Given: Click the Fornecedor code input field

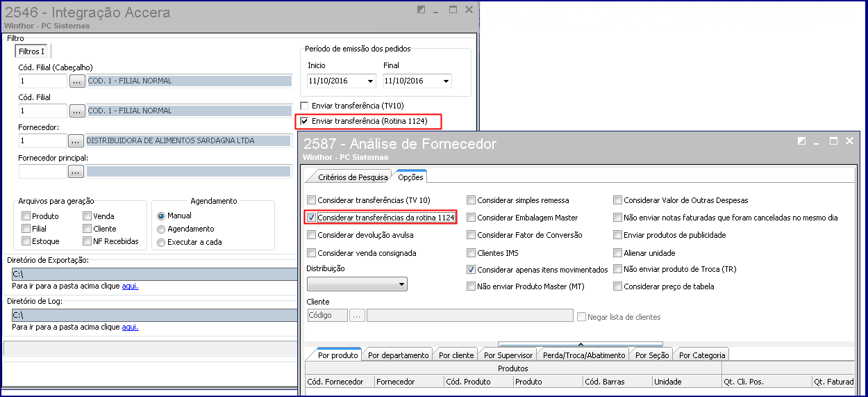Looking at the screenshot, I should pyautogui.click(x=43, y=140).
